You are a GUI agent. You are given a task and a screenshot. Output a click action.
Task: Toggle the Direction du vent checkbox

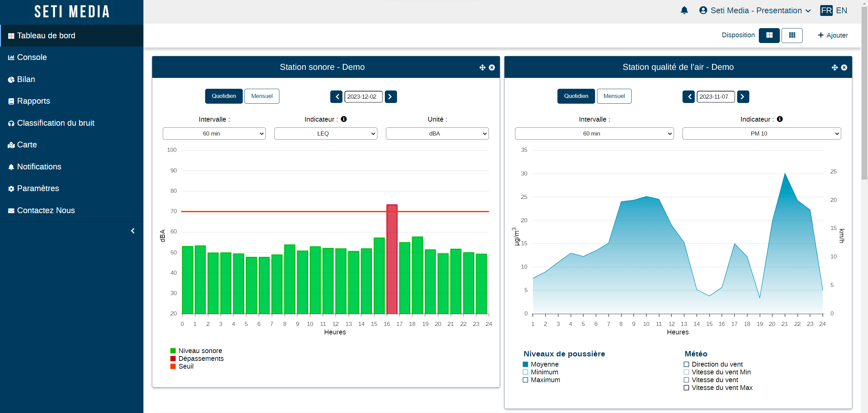[686, 364]
